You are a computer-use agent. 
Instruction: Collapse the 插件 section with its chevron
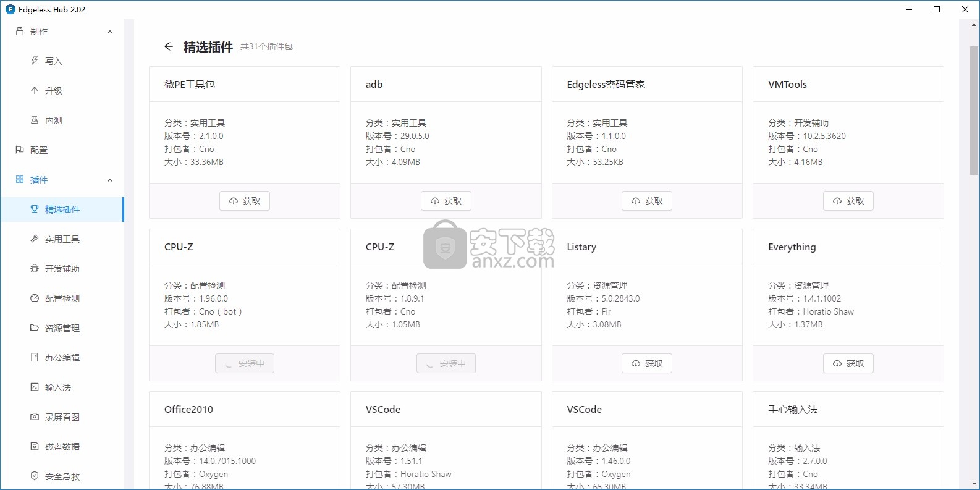110,180
